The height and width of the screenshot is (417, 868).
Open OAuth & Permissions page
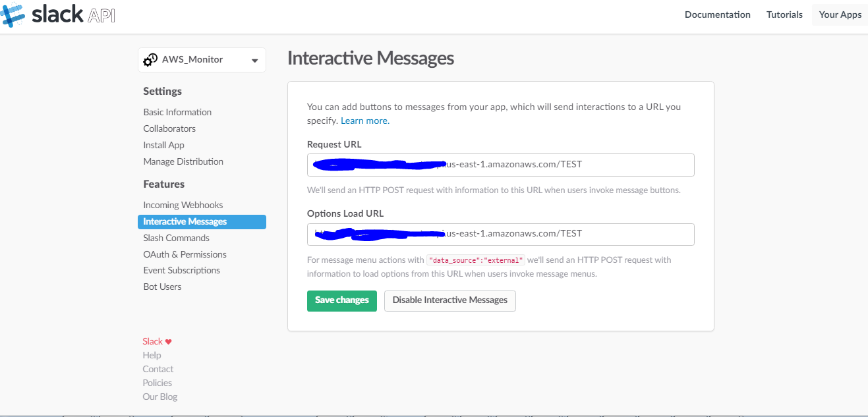click(185, 254)
